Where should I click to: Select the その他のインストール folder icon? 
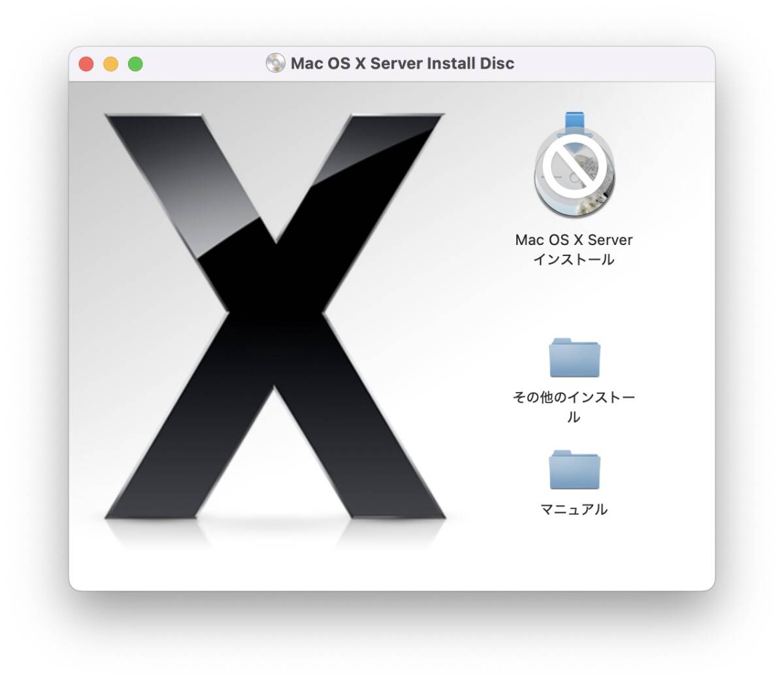coord(574,358)
